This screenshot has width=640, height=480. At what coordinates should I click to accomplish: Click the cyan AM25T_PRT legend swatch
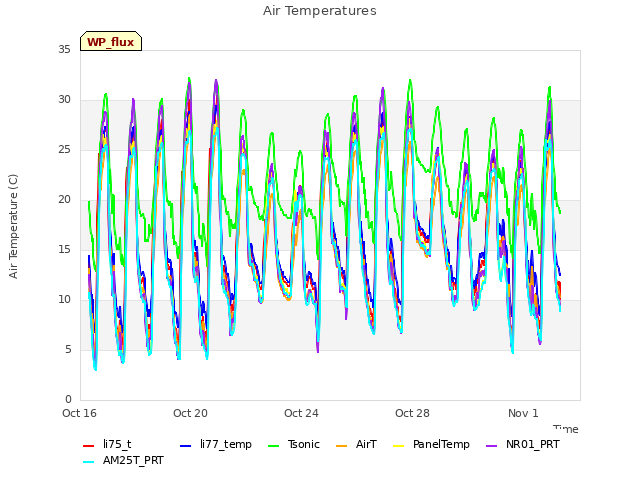tap(89, 462)
